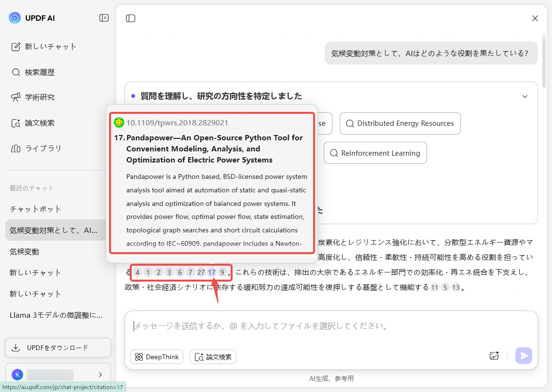Click the Pandapower paper title in the popup
Screen dimensions: 552x392
[214, 149]
